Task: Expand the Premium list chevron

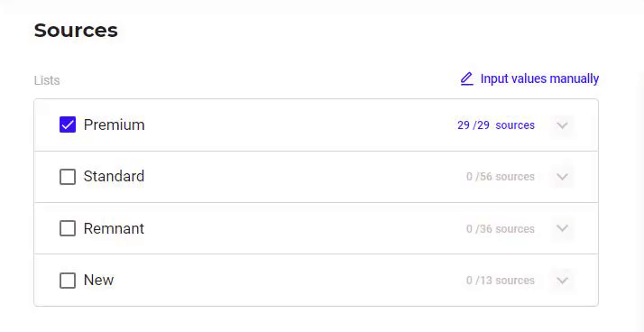Action: (x=562, y=124)
